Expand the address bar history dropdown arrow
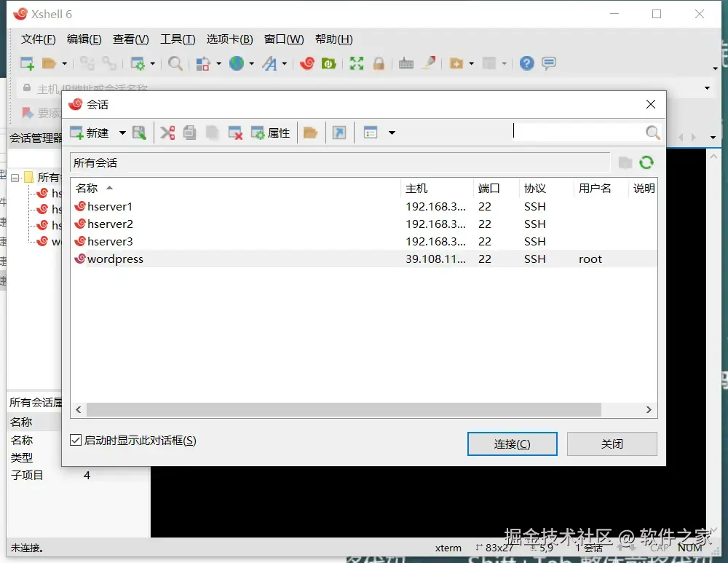 [x=707, y=88]
